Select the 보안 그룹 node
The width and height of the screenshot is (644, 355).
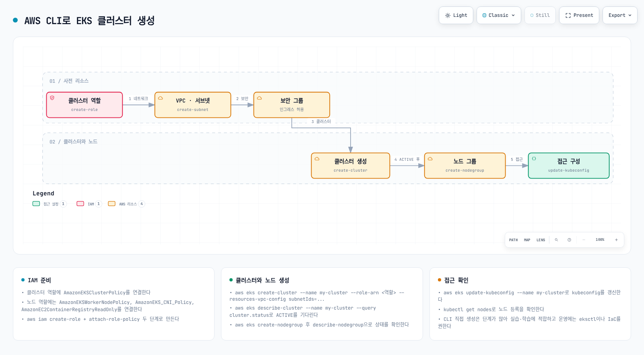(x=292, y=105)
